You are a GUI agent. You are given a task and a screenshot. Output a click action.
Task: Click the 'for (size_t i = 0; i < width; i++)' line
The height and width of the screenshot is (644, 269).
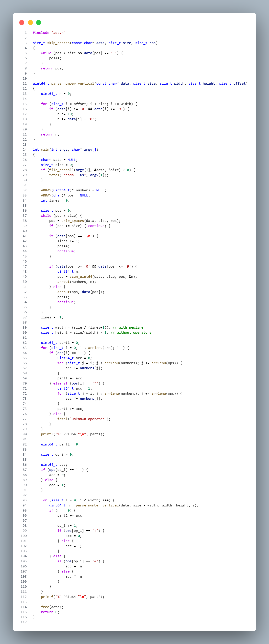(x=78, y=500)
